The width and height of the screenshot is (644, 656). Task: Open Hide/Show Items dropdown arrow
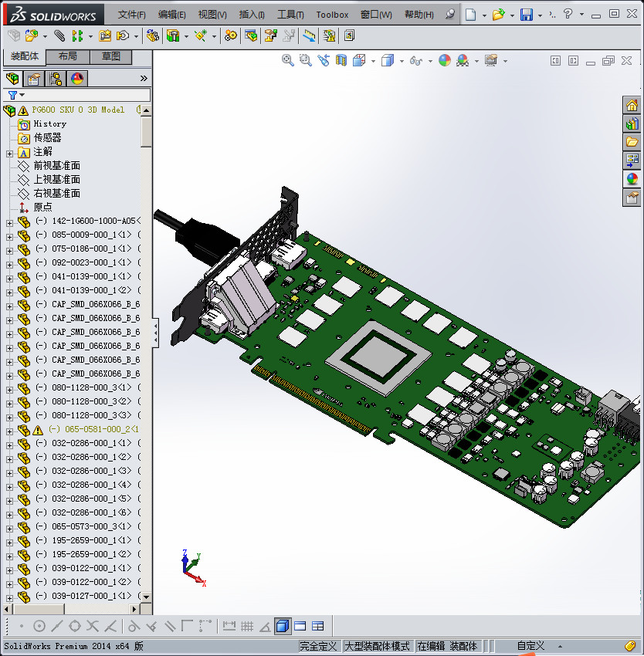click(x=430, y=61)
